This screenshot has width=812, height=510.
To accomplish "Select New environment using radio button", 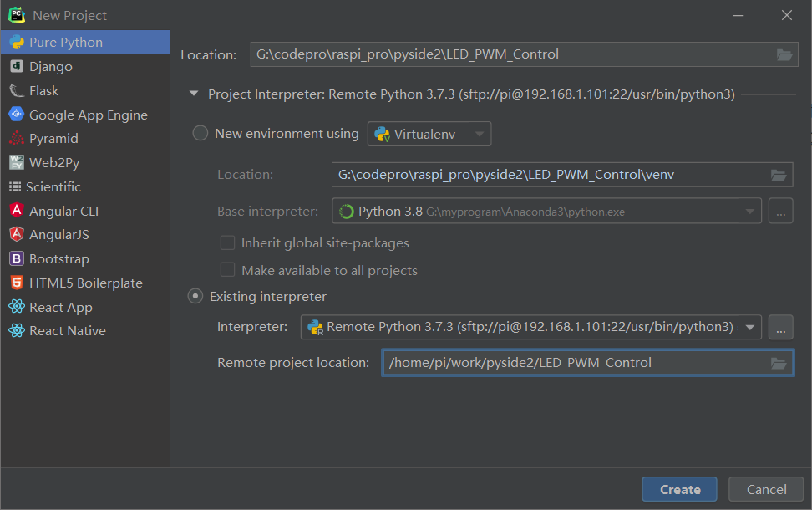I will [200, 133].
